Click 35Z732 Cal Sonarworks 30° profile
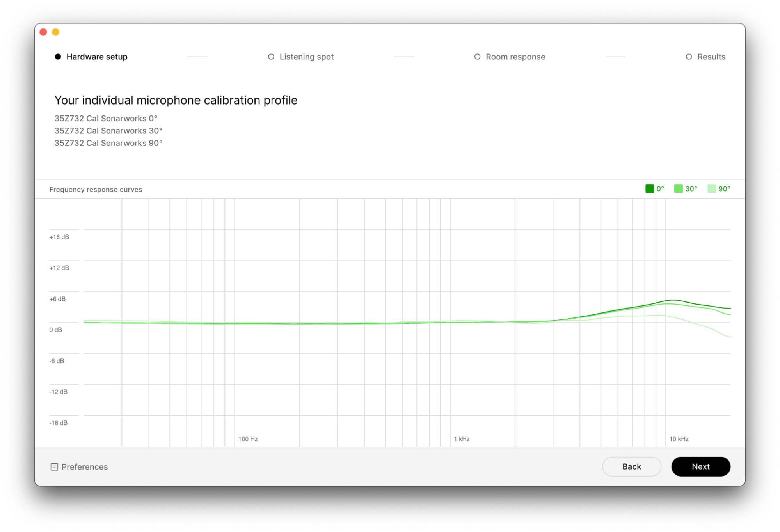 108,131
